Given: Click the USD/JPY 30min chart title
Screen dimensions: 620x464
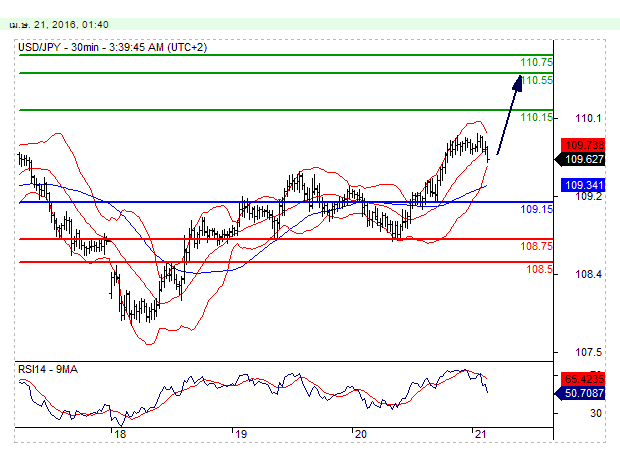Looking at the screenshot, I should pyautogui.click(x=112, y=47).
